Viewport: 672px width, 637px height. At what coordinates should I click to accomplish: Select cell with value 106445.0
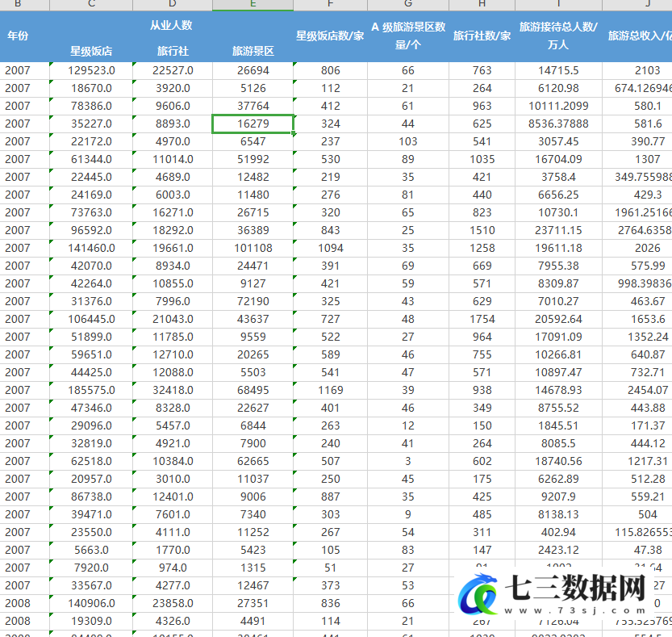point(91,319)
